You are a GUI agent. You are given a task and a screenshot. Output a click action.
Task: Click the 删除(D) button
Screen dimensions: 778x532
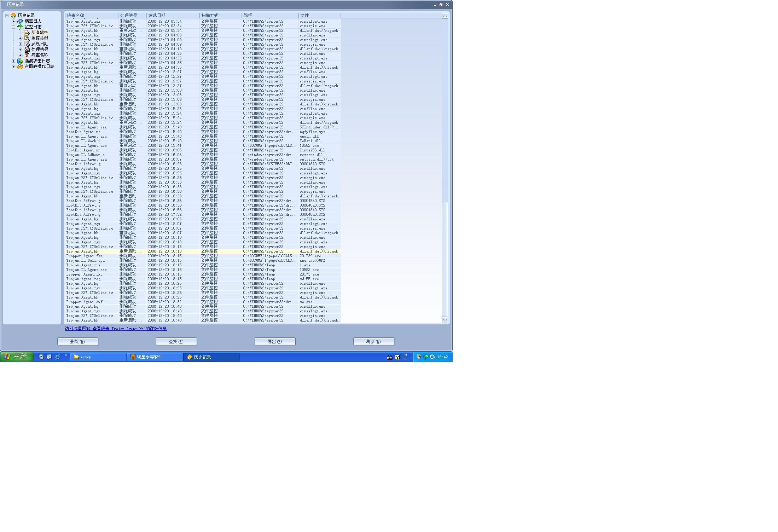point(78,341)
